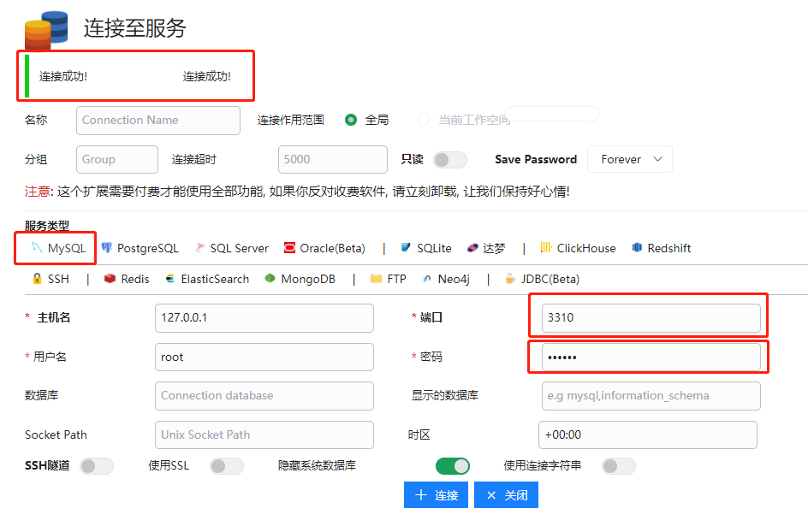Select ElasticSearch service type label
Screen dimensions: 808x532
click(215, 279)
